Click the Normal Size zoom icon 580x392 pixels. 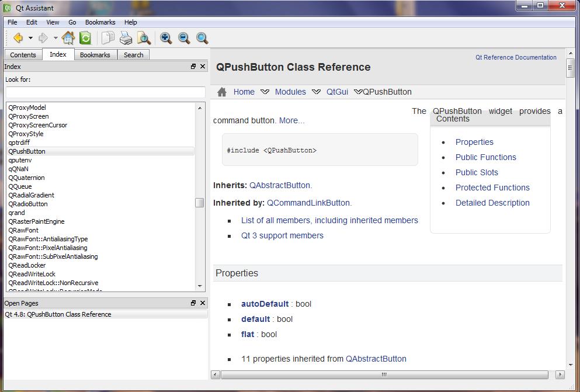(202, 38)
